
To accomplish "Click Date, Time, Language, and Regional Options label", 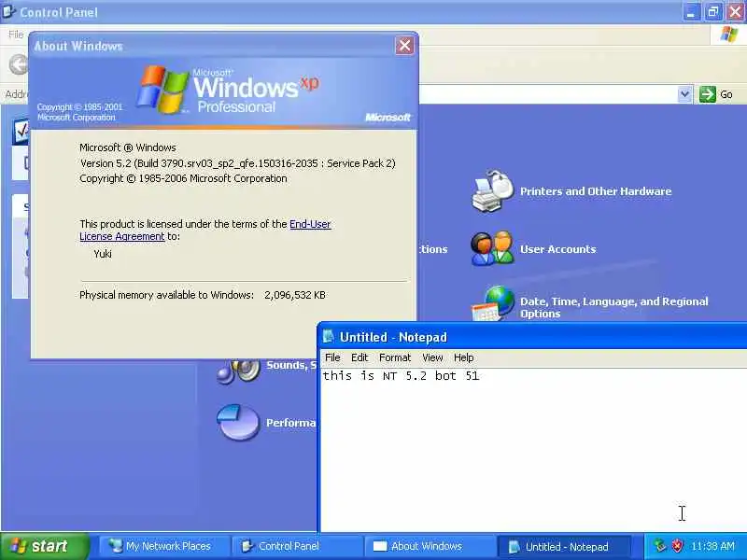I will coord(614,307).
